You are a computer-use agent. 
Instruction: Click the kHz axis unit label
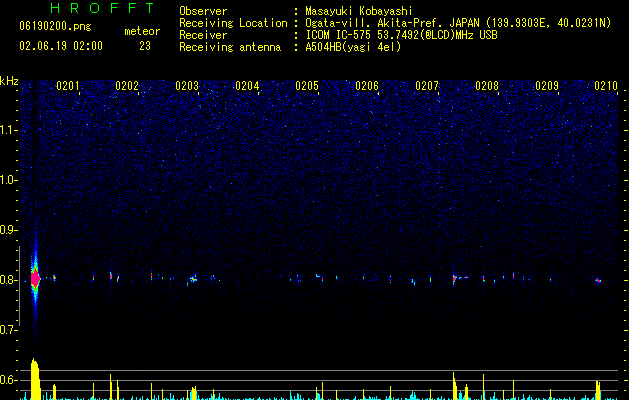click(9, 81)
